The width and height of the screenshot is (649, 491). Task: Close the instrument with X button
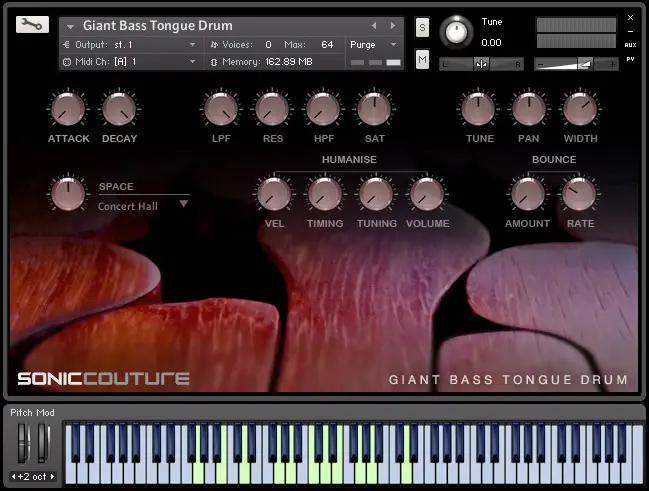click(x=630, y=17)
